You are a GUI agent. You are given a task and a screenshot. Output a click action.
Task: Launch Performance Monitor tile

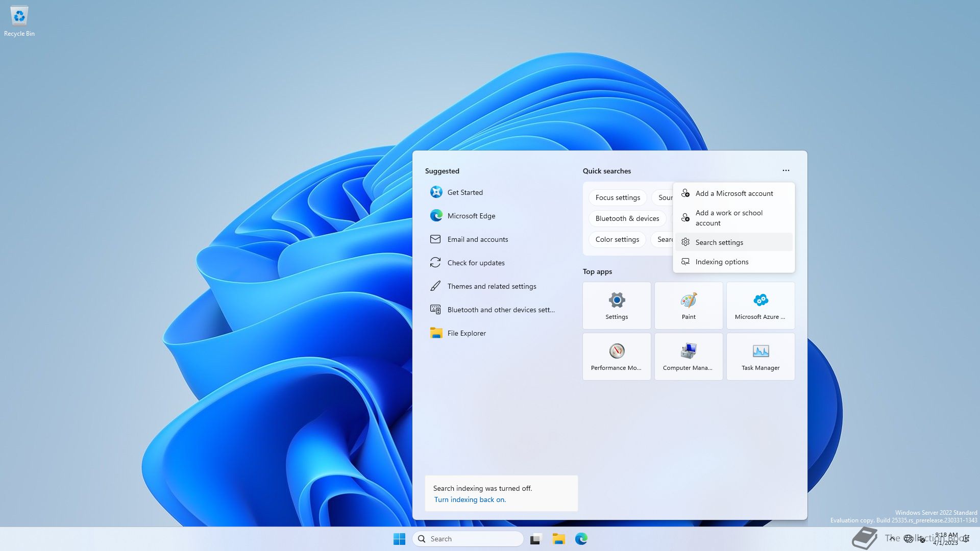tap(617, 357)
